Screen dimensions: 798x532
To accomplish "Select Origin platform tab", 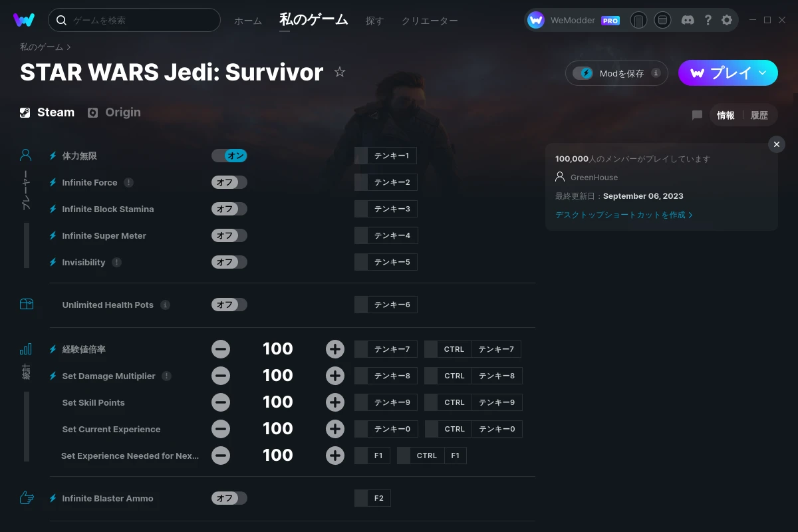I will (114, 112).
